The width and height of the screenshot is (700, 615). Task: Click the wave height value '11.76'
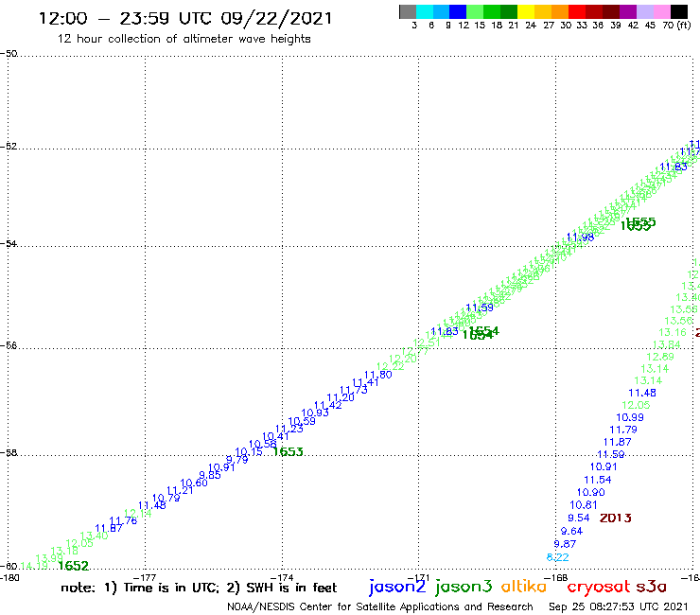pyautogui.click(x=123, y=520)
